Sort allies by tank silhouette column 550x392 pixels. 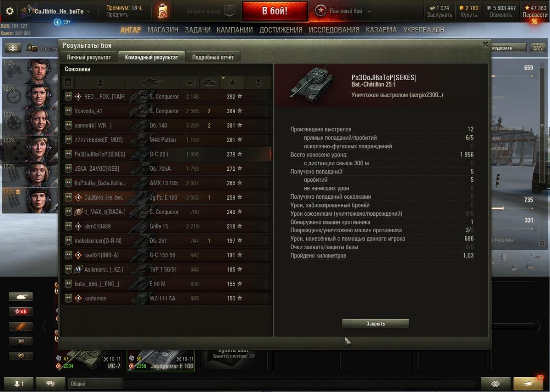point(153,83)
